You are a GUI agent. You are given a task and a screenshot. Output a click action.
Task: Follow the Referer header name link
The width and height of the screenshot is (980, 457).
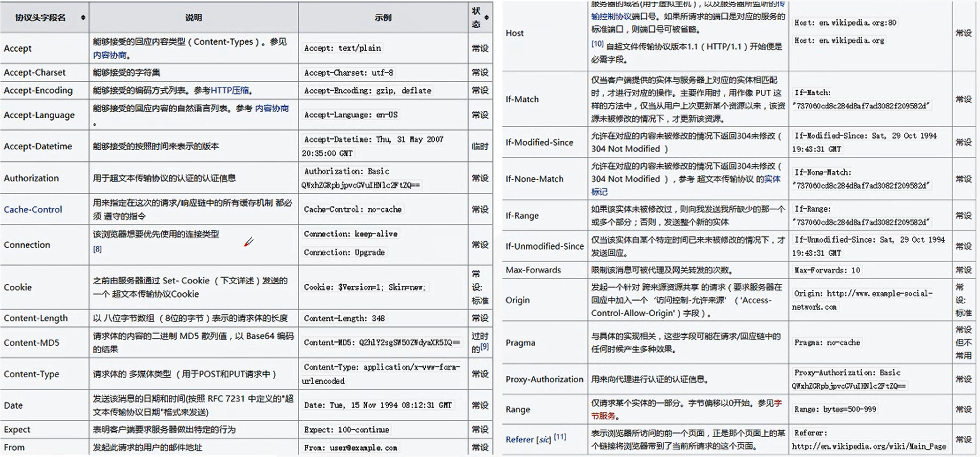click(520, 439)
